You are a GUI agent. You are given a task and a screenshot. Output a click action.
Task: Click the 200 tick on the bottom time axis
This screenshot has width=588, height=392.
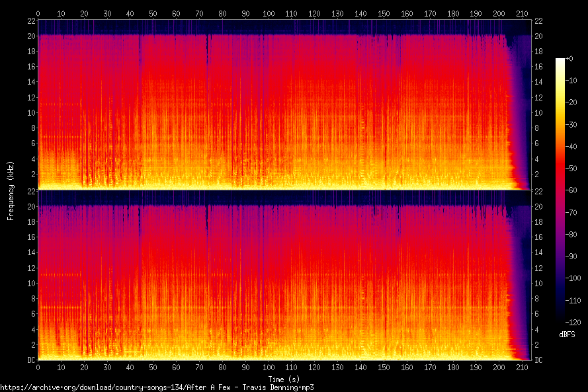(498, 368)
